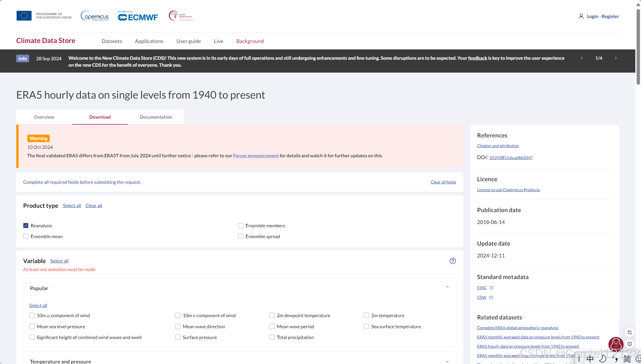Uncheck the Reanalysis product type
641x364 pixels.
tap(26, 226)
